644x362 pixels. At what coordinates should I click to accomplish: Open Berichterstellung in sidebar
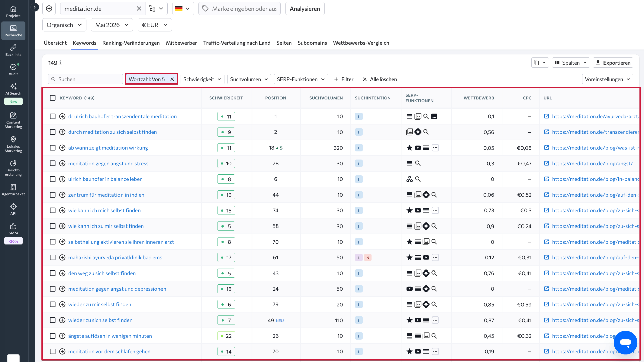point(13,168)
